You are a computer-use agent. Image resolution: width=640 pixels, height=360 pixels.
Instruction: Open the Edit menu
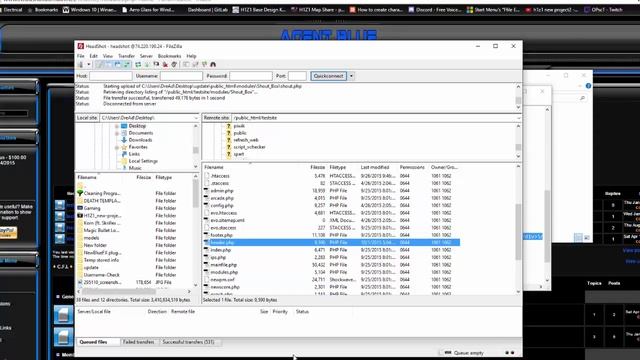[x=93, y=56]
